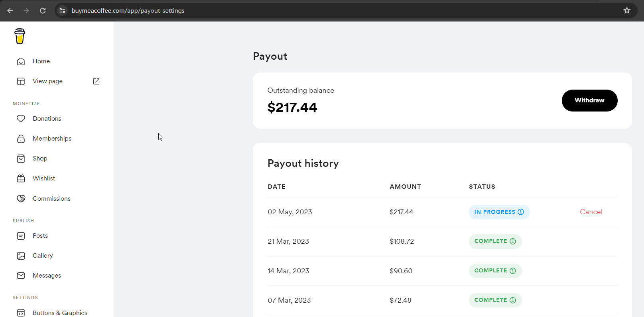Open external link icon beside View page
The height and width of the screenshot is (317, 644).
coord(96,81)
